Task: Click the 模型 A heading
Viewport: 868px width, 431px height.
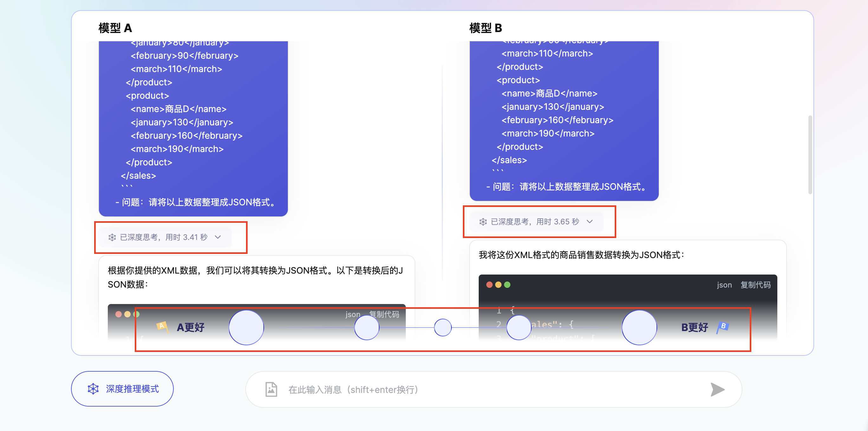Action: tap(115, 28)
